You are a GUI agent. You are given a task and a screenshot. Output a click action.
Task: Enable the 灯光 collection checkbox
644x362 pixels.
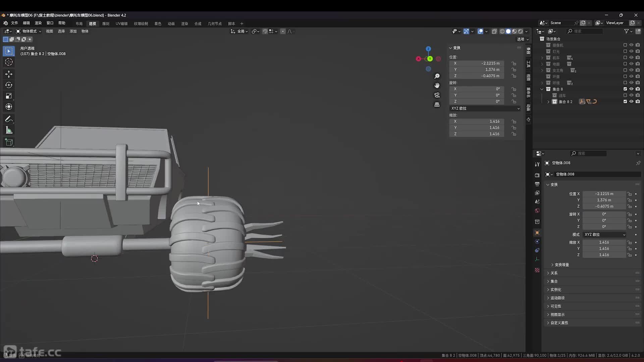point(625,51)
